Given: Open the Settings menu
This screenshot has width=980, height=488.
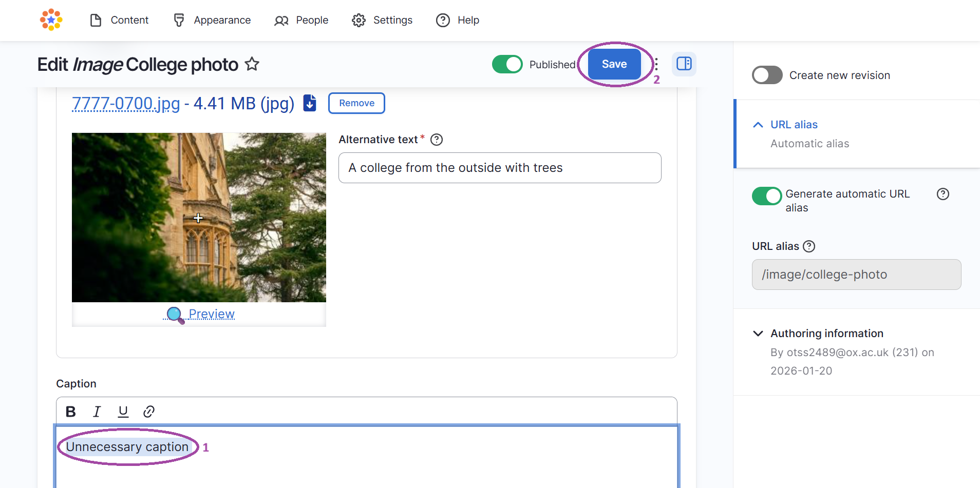Looking at the screenshot, I should click(x=392, y=20).
